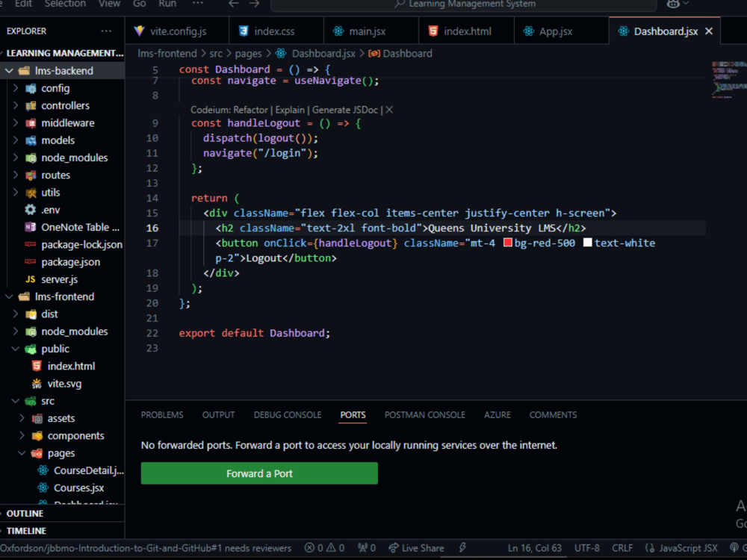Open the DEBUG CONSOLE tab

tap(288, 414)
